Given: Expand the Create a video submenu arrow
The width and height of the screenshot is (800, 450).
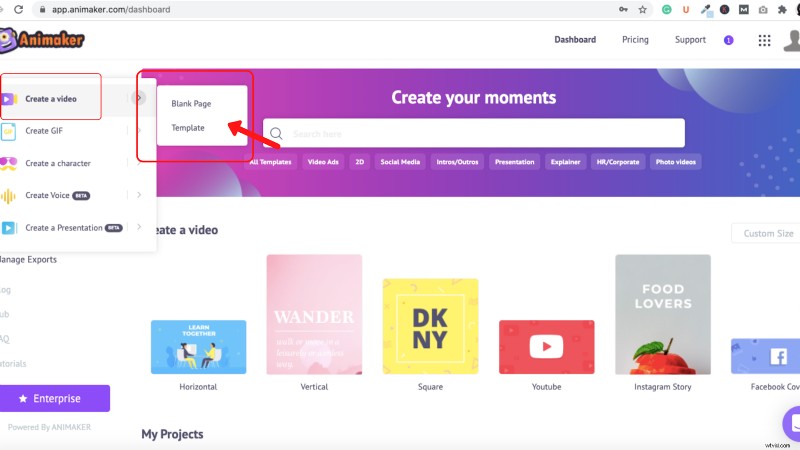Looking at the screenshot, I should 139,98.
